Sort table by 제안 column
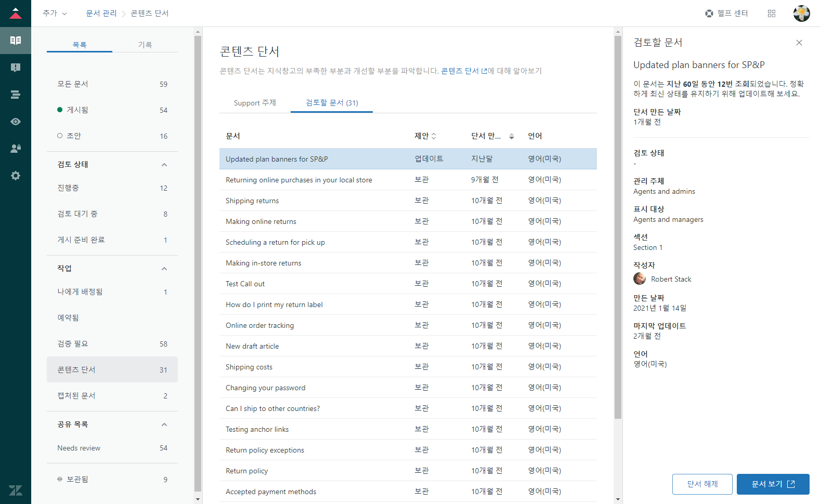Viewport: 820px width, 504px height. pos(425,136)
